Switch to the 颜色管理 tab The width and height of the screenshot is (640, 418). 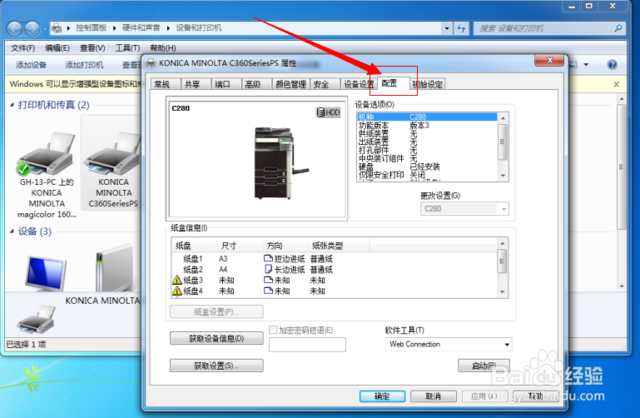point(291,84)
